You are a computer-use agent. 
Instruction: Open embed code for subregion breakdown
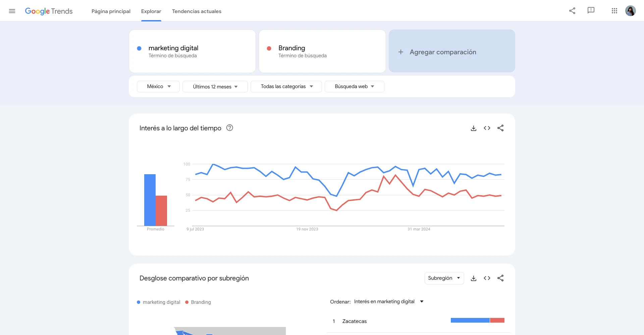[487, 278]
